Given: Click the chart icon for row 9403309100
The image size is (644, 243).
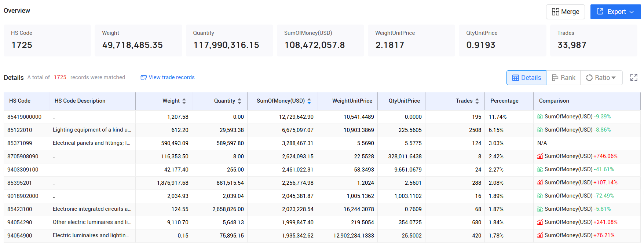Looking at the screenshot, I should (540, 170).
